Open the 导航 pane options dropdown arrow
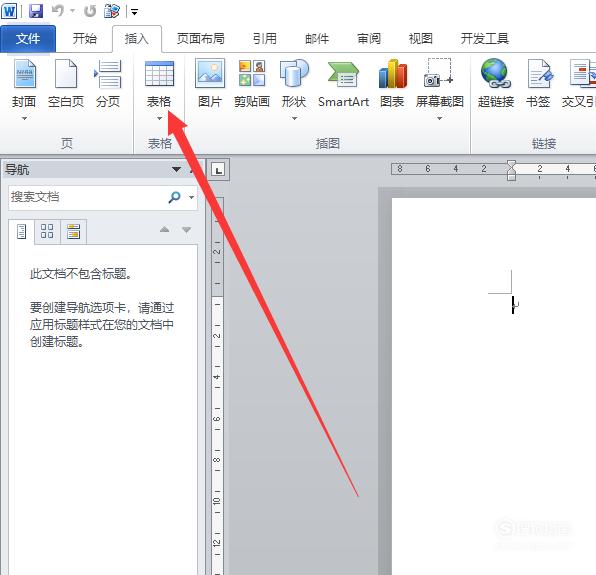This screenshot has width=596, height=575. 176,169
